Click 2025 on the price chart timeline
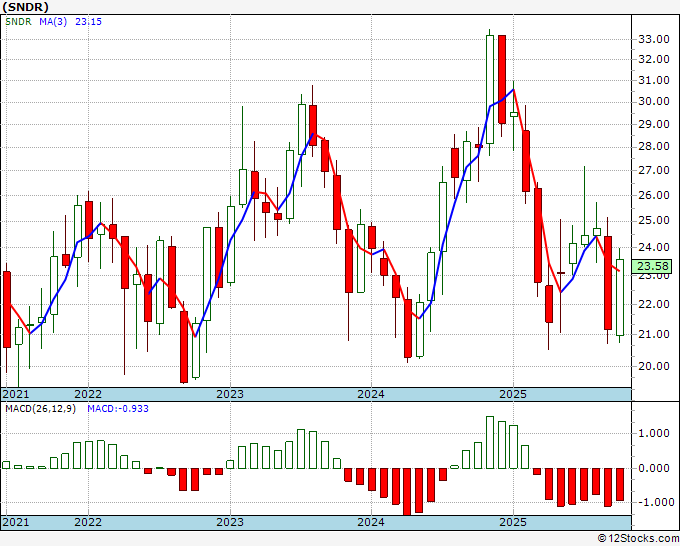680x546 pixels. coord(513,394)
